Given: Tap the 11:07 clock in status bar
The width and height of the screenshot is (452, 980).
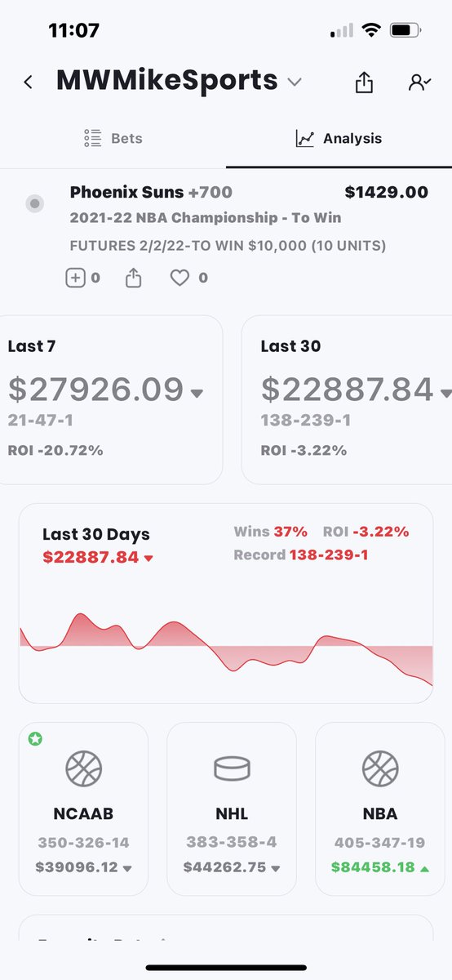Looking at the screenshot, I should (x=73, y=31).
